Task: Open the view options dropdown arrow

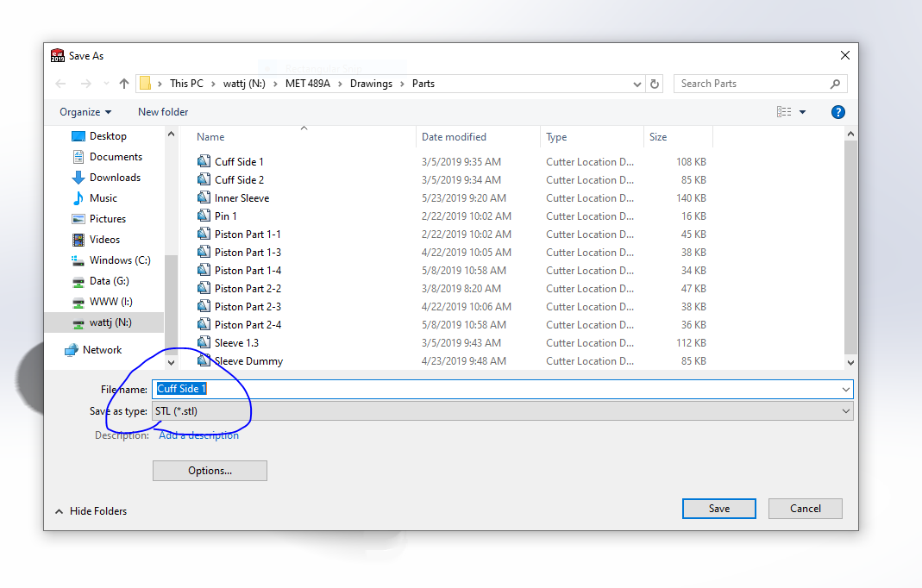Action: click(x=803, y=112)
